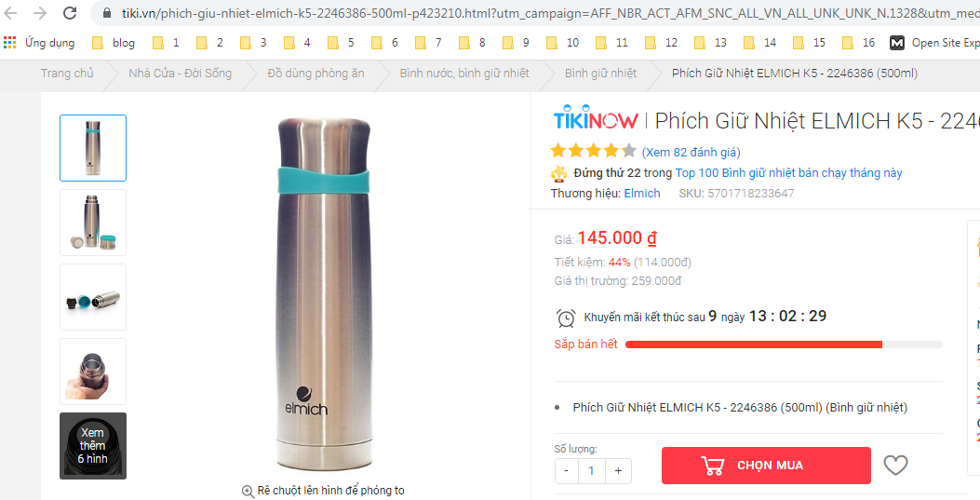Click the TIKINOW logo
Viewport: 980px width, 500px height.
tap(595, 118)
